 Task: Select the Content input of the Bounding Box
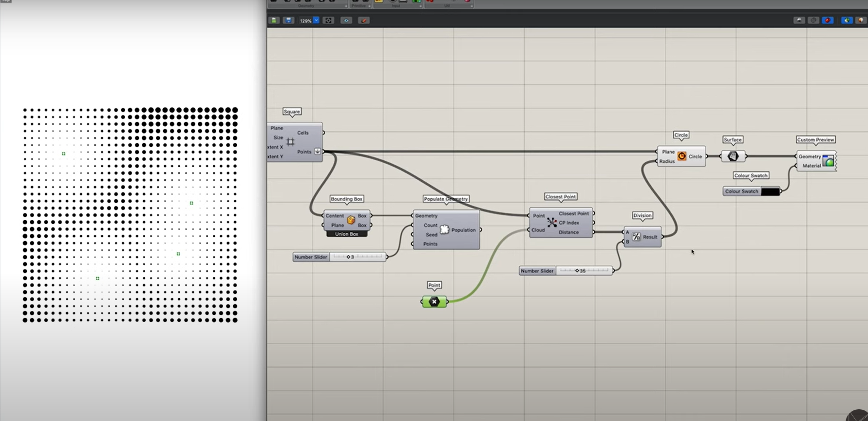coord(335,216)
